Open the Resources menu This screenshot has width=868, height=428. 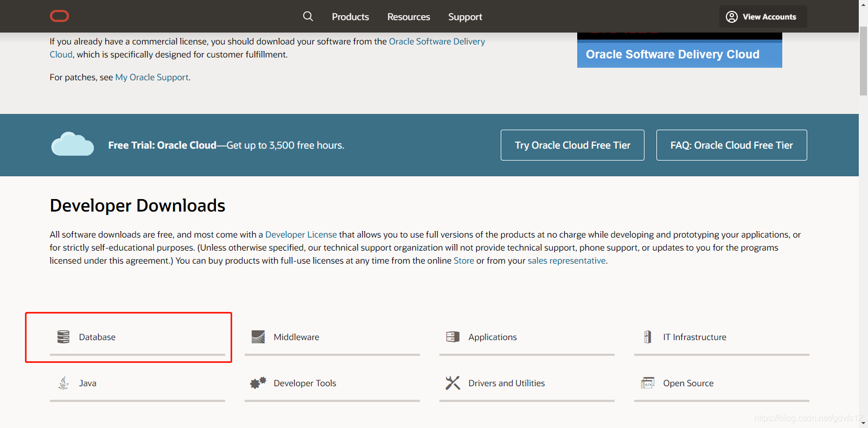409,17
